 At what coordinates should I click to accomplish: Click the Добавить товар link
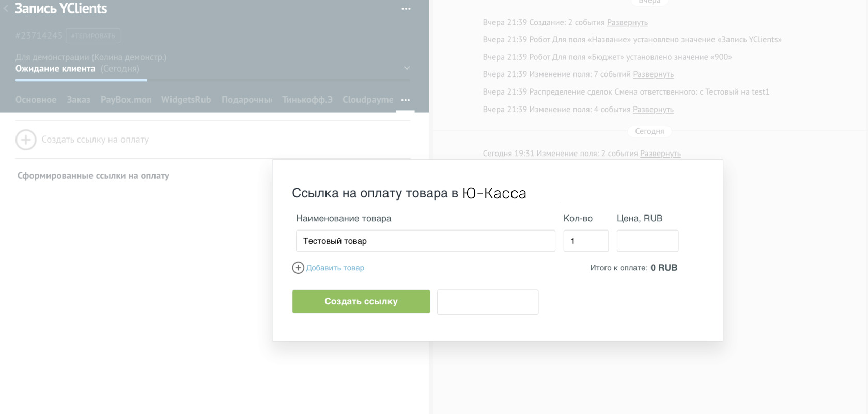point(335,268)
